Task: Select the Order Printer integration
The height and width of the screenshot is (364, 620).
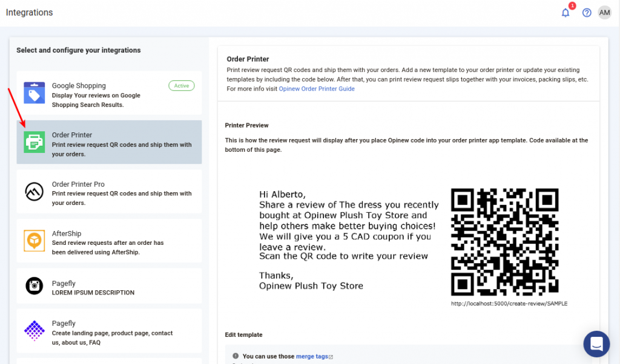Action: (x=109, y=142)
